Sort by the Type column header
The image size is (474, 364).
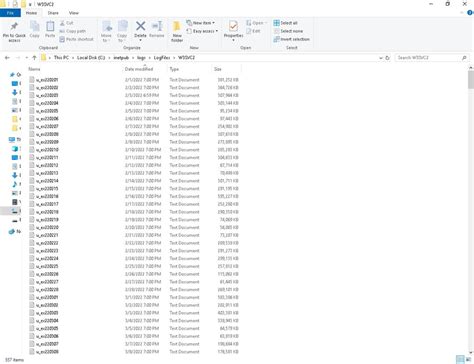[174, 69]
